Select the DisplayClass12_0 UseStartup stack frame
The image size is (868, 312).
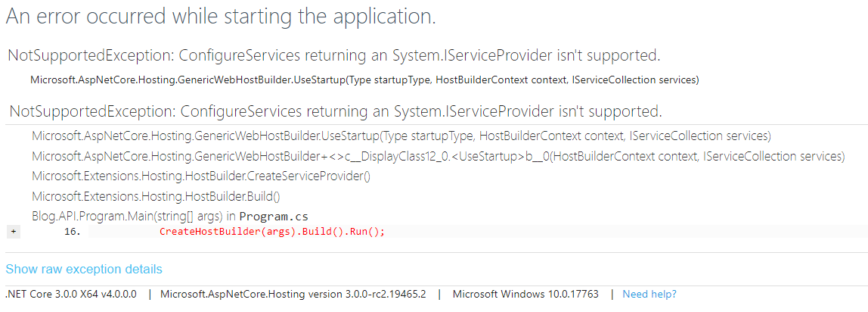438,156
